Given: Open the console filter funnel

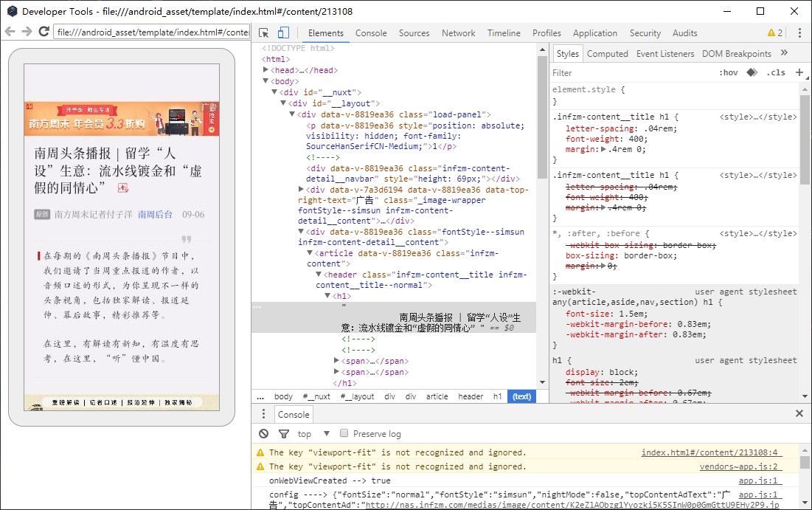Looking at the screenshot, I should pyautogui.click(x=284, y=433).
